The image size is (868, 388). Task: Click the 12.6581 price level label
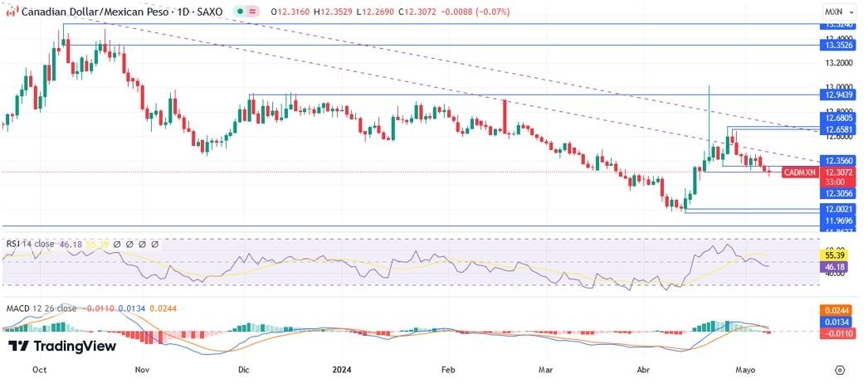click(x=837, y=129)
